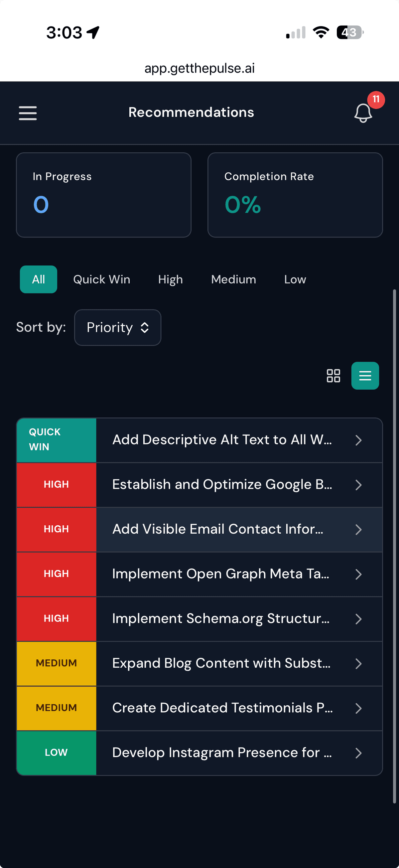Screen dimensions: 399x868
Task: Open the Add Visible Email Contact recommendation
Action: pyautogui.click(x=218, y=529)
